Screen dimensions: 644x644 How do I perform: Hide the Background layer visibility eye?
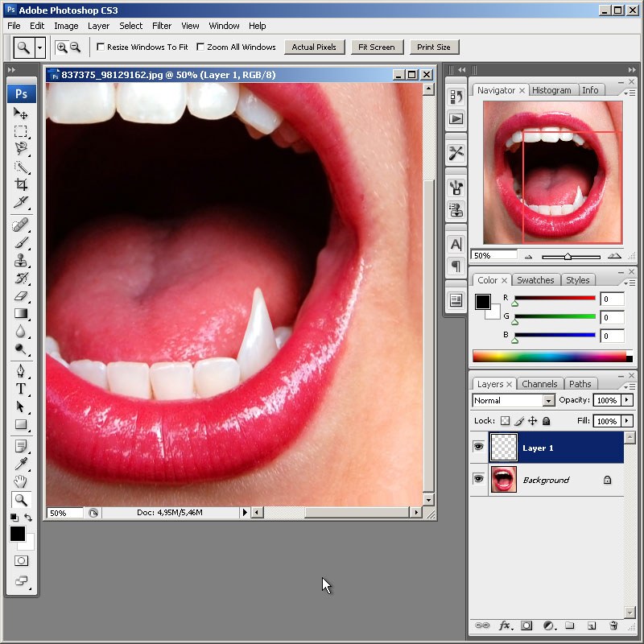pos(479,480)
